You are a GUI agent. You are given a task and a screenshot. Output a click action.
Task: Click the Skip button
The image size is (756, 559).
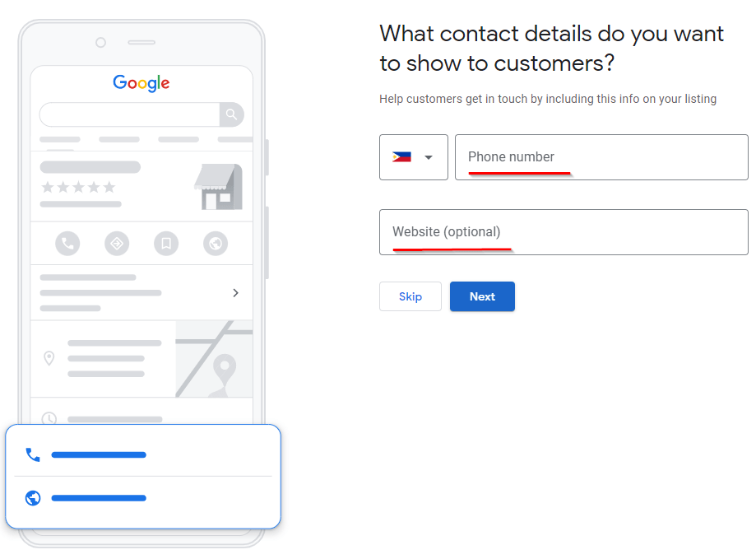tap(410, 296)
